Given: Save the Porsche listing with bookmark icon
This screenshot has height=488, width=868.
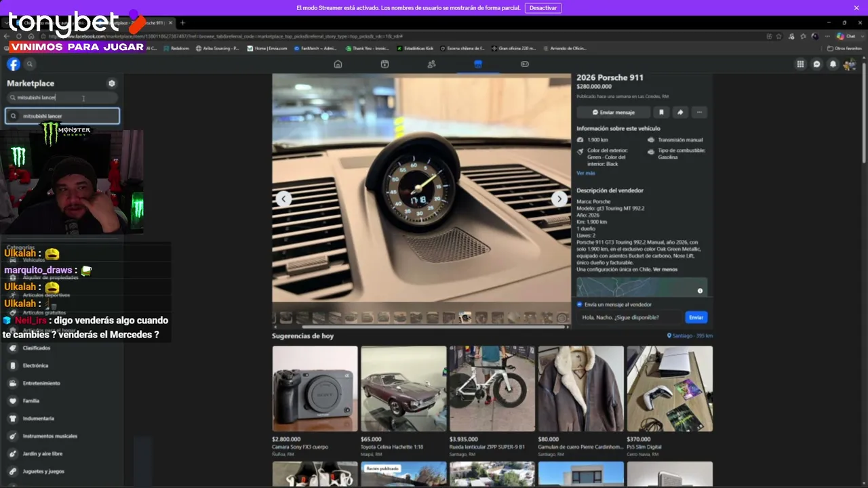Looking at the screenshot, I should pyautogui.click(x=661, y=113).
